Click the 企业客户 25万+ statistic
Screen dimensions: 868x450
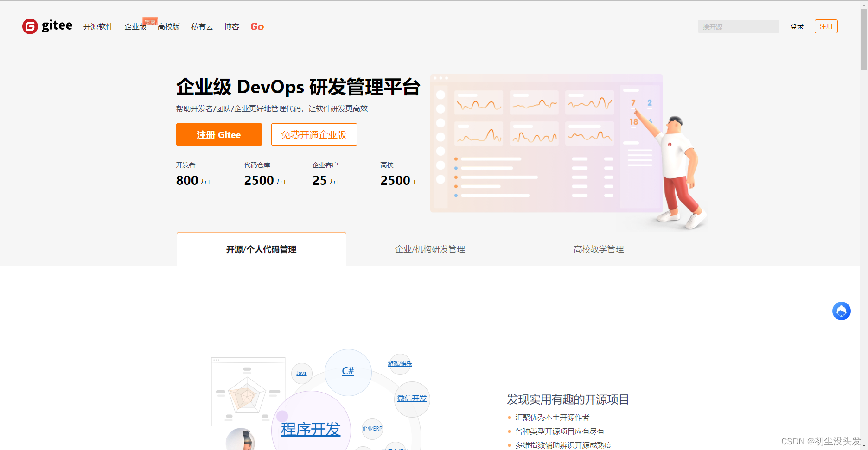click(326, 175)
